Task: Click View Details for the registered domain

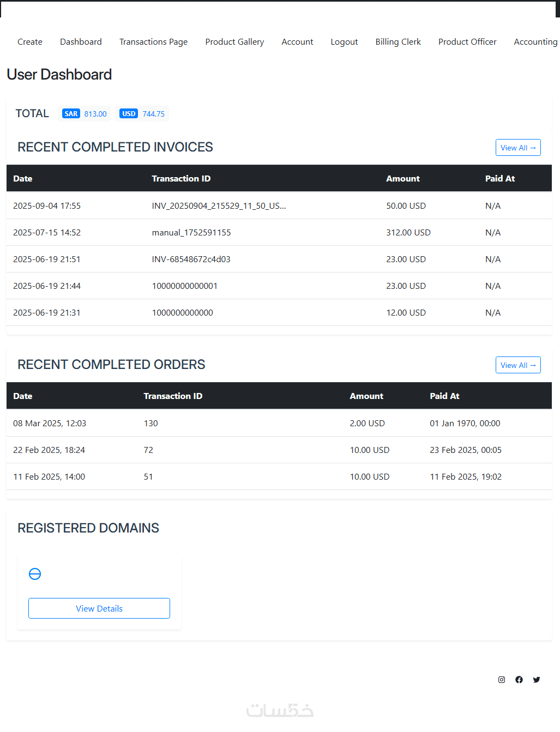Action: [x=99, y=608]
